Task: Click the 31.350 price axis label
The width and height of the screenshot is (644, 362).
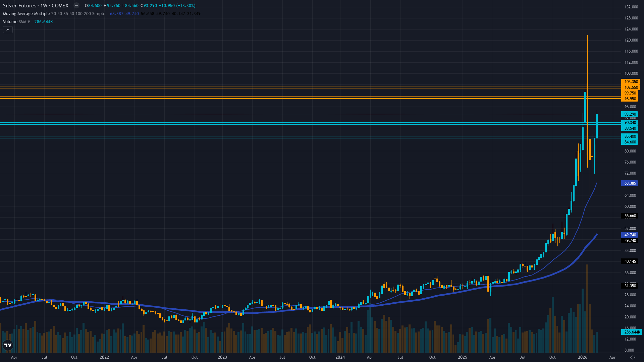Action: (x=630, y=286)
